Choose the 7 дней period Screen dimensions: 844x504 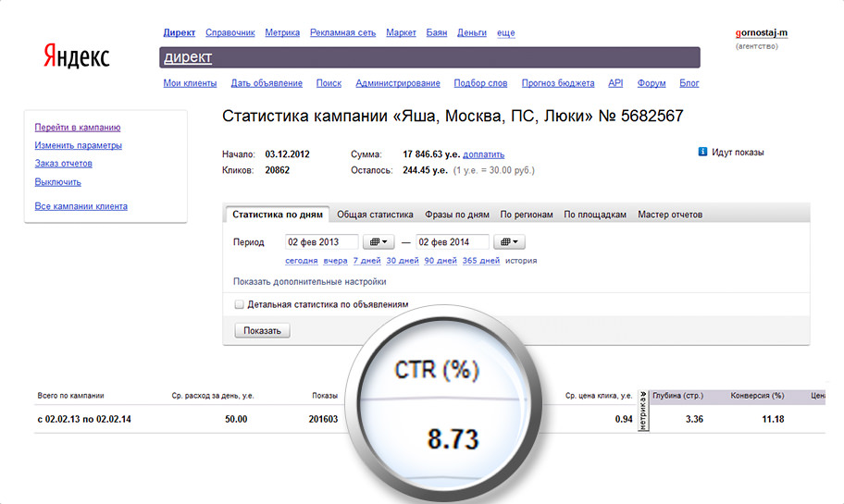367,261
